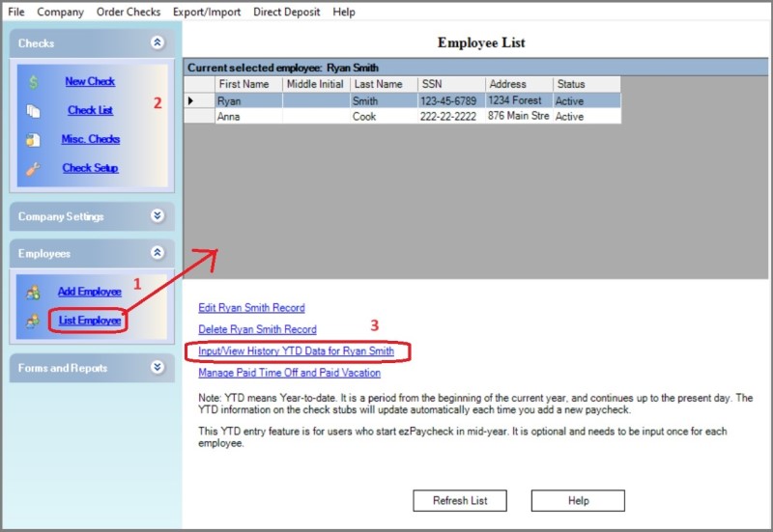Open Edit Ryan Smith Record link
The height and width of the screenshot is (532, 773).
click(x=251, y=308)
